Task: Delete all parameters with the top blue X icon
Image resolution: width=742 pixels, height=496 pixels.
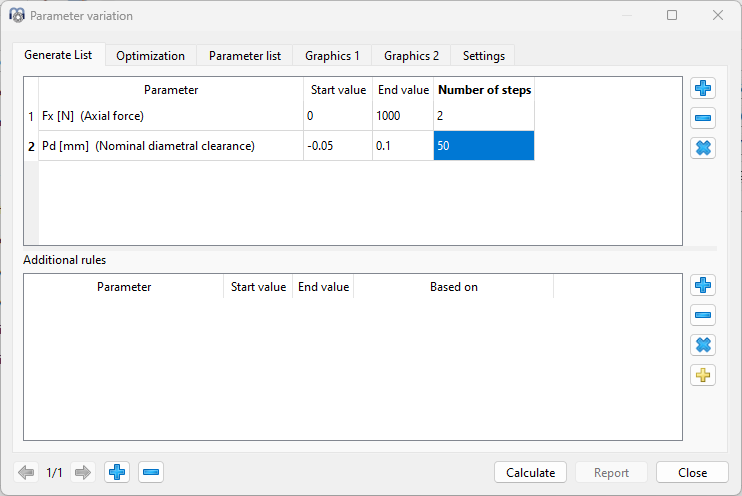Action: (x=703, y=148)
